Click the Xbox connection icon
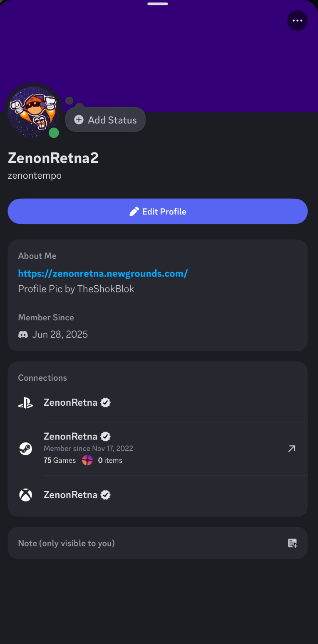 tap(26, 495)
